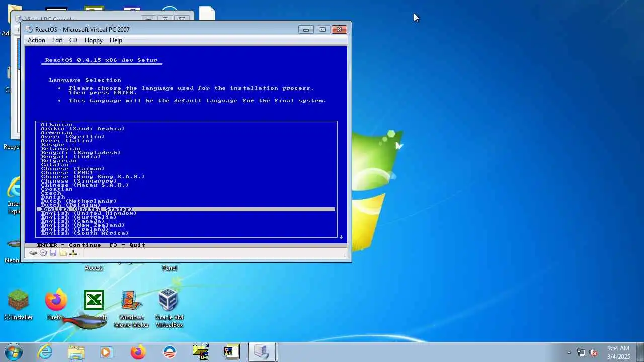Select English (New Zealand) in language list

coord(83,225)
